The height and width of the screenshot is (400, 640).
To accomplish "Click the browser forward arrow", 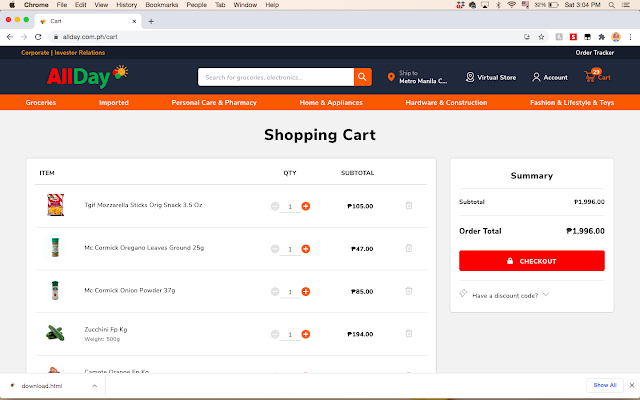I will coord(24,37).
